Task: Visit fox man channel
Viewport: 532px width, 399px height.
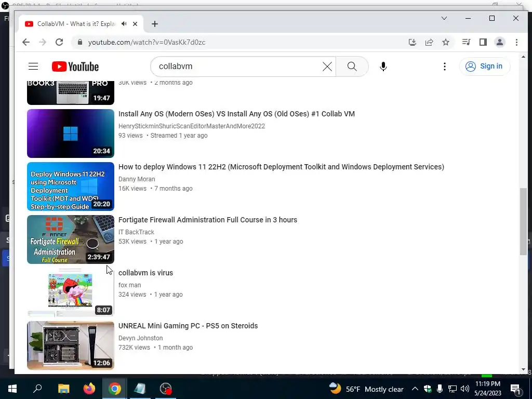Action: click(129, 285)
